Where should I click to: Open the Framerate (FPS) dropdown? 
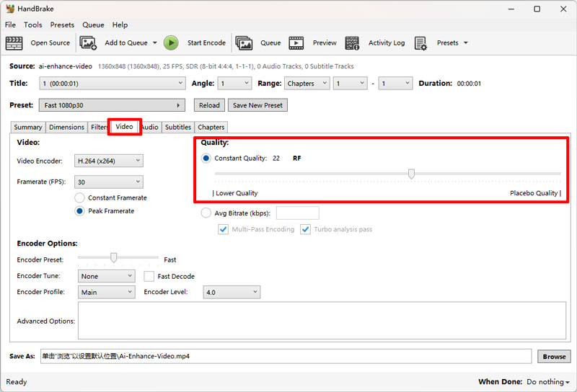(x=109, y=182)
